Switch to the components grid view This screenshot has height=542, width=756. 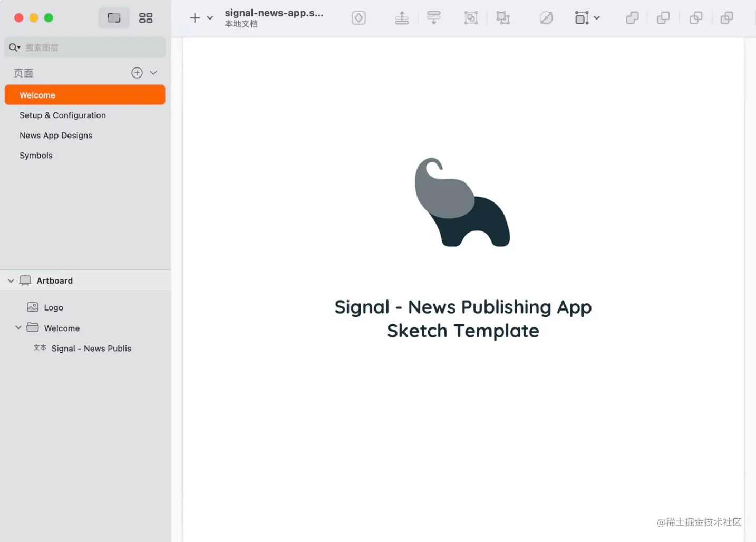[146, 18]
